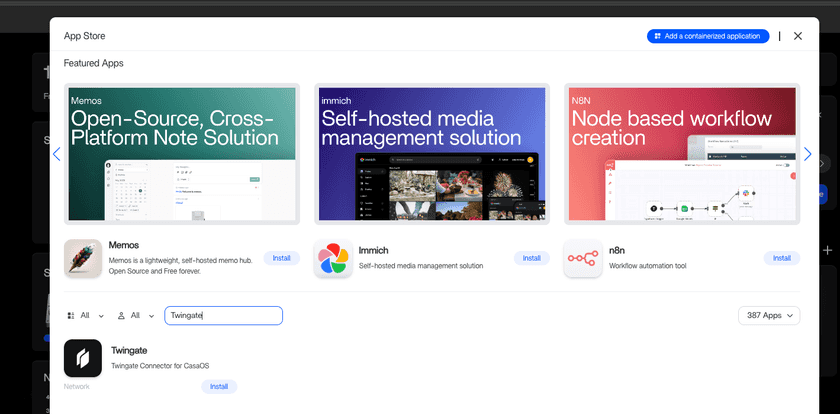This screenshot has width=840, height=414.
Task: Click 'Twingate Connector for CasaOS' description
Action: (160, 366)
